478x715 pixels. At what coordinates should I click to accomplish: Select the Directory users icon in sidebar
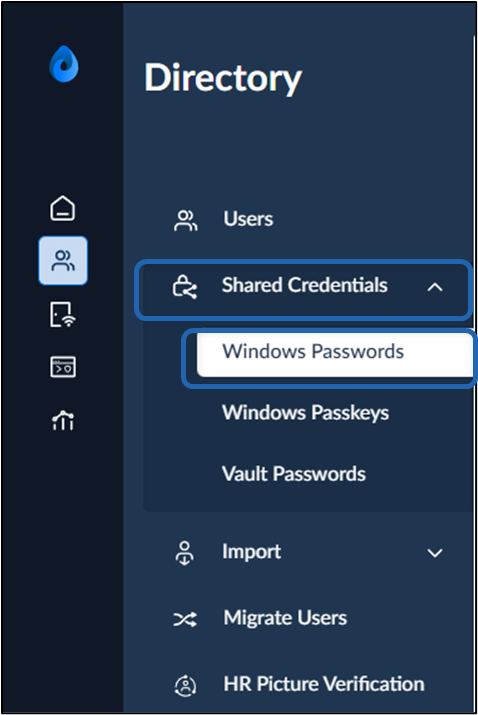pos(63,260)
